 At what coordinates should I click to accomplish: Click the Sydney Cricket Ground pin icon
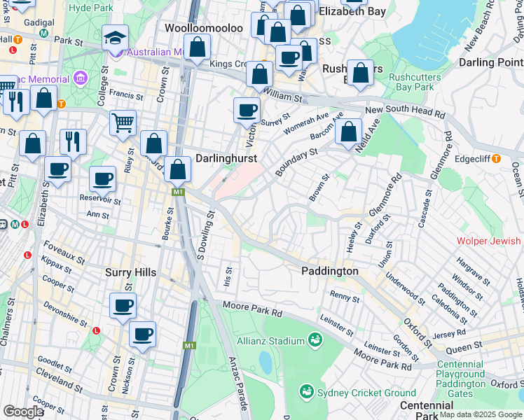pos(306,392)
